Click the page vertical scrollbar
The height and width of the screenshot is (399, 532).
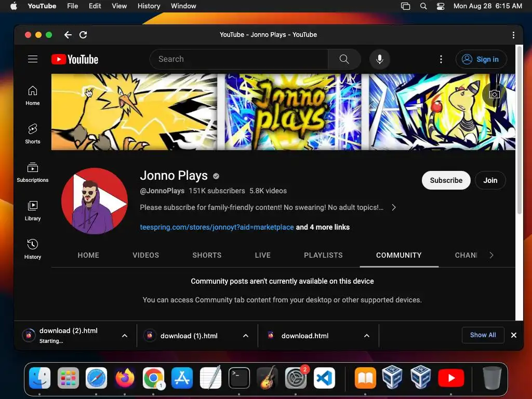click(519, 129)
